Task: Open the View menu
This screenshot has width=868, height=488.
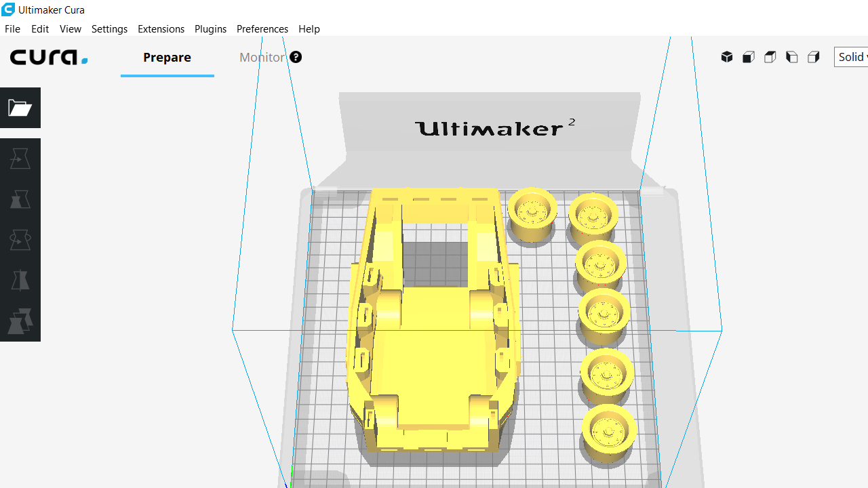Action: pyautogui.click(x=71, y=28)
